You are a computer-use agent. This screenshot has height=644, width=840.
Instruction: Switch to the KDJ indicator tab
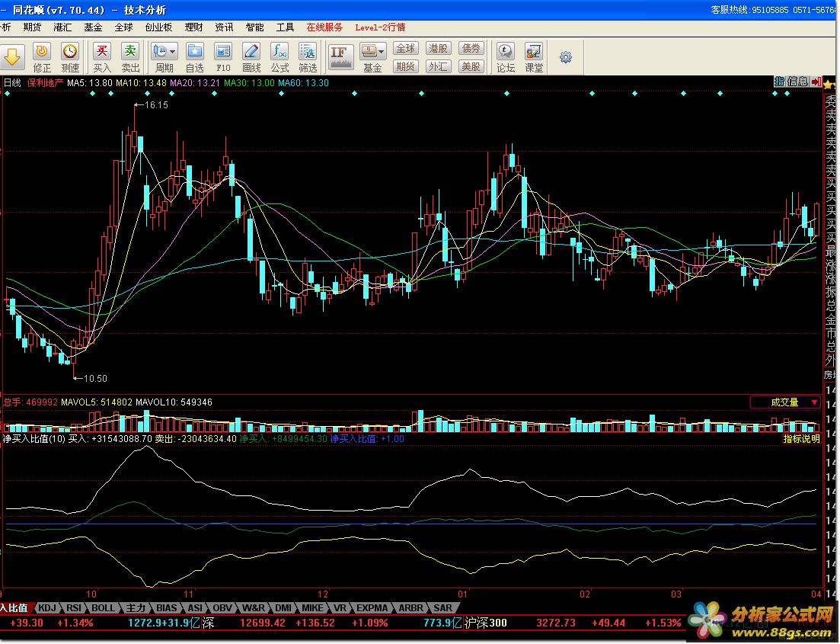[x=47, y=608]
